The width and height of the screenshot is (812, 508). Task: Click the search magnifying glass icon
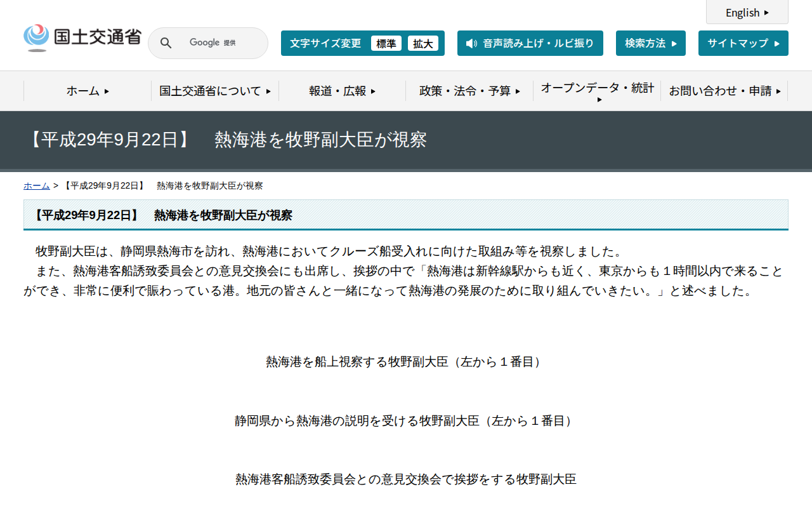[166, 43]
